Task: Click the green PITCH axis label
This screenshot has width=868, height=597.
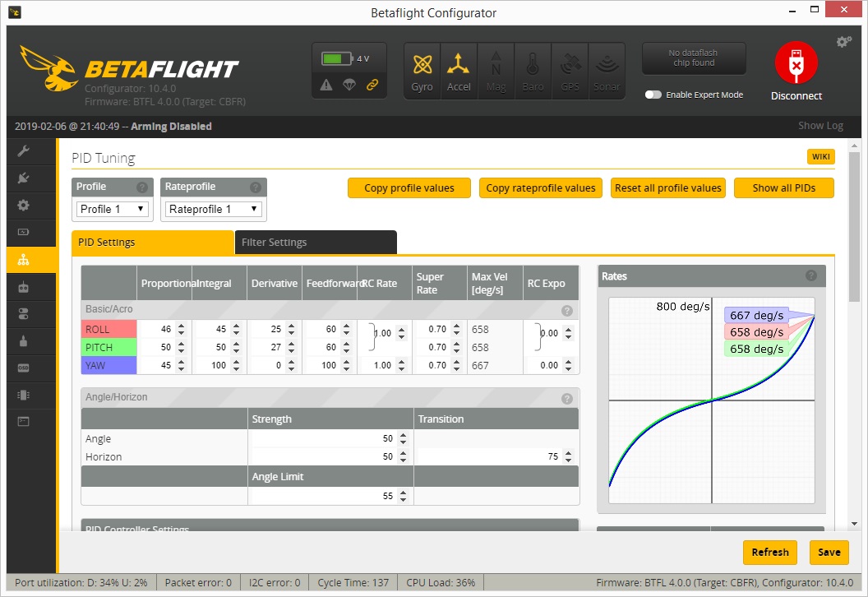Action: point(108,347)
